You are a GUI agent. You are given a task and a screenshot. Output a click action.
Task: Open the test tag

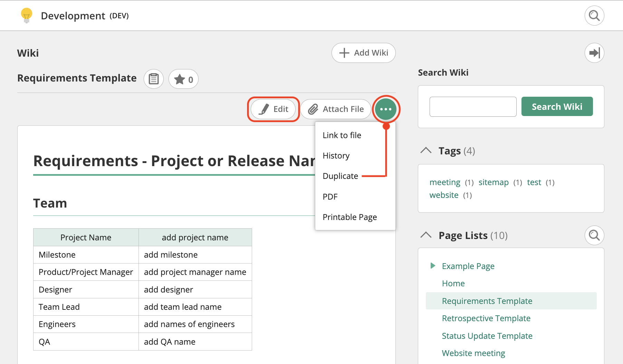(534, 182)
